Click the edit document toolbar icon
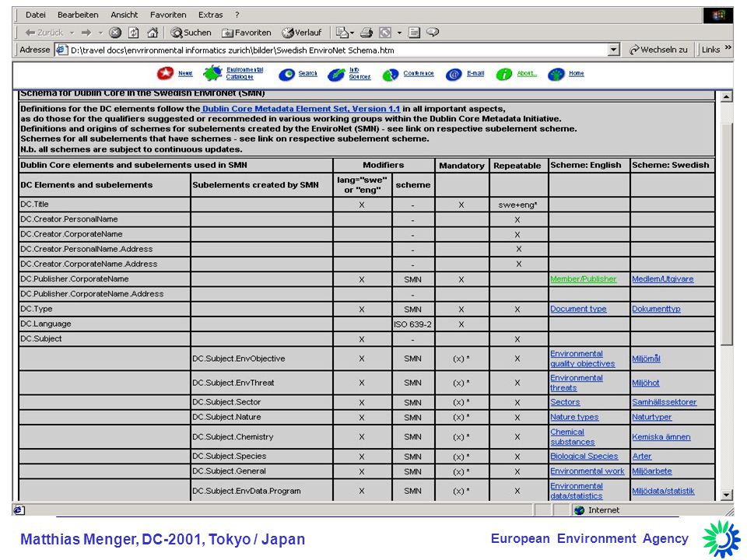747x560 pixels. (415, 33)
